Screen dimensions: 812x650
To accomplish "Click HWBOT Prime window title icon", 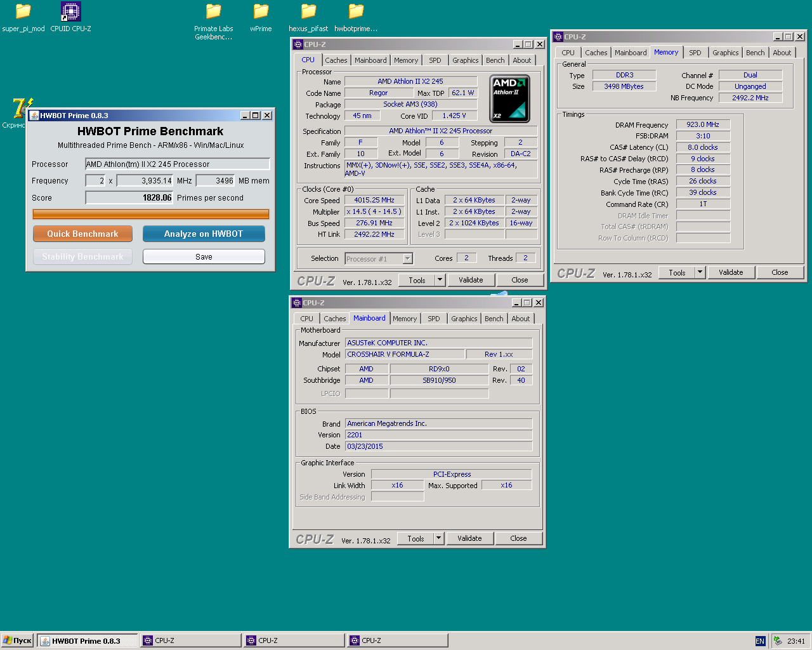I will pyautogui.click(x=34, y=116).
